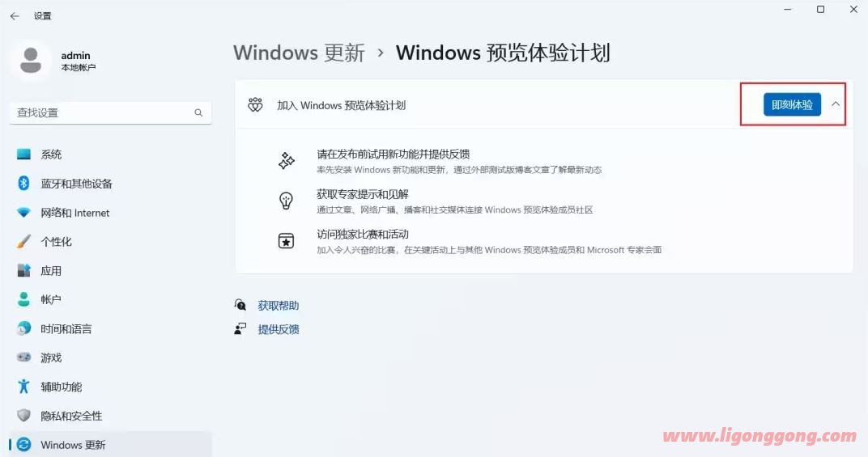The height and width of the screenshot is (457, 868).
Task: Click the admin user avatar
Action: [31, 61]
